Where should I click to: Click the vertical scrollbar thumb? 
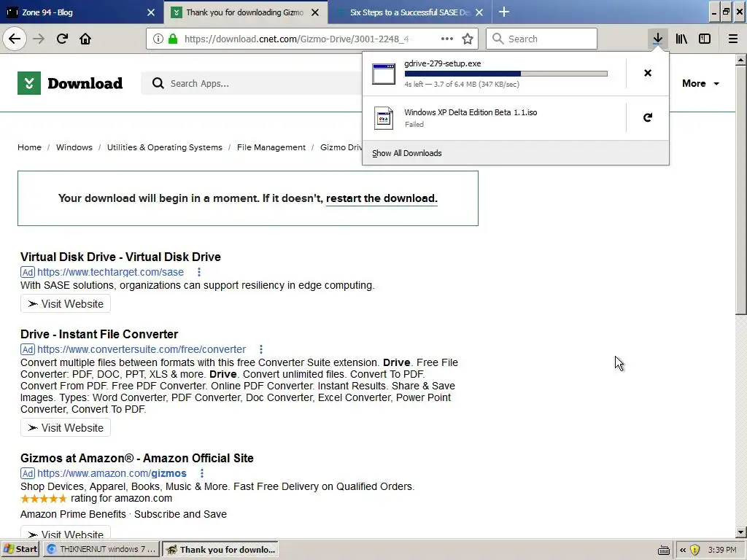click(x=741, y=190)
